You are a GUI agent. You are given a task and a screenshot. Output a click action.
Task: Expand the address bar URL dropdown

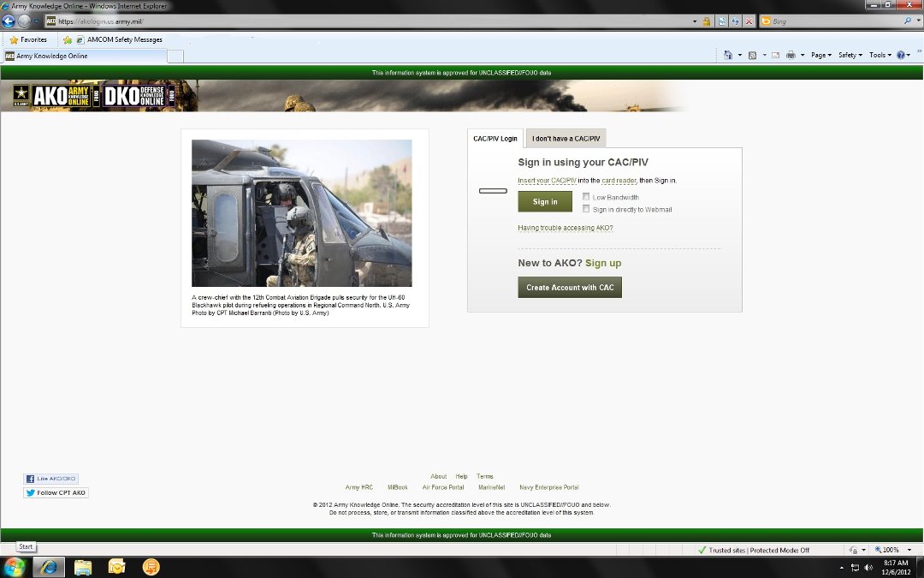pos(695,21)
